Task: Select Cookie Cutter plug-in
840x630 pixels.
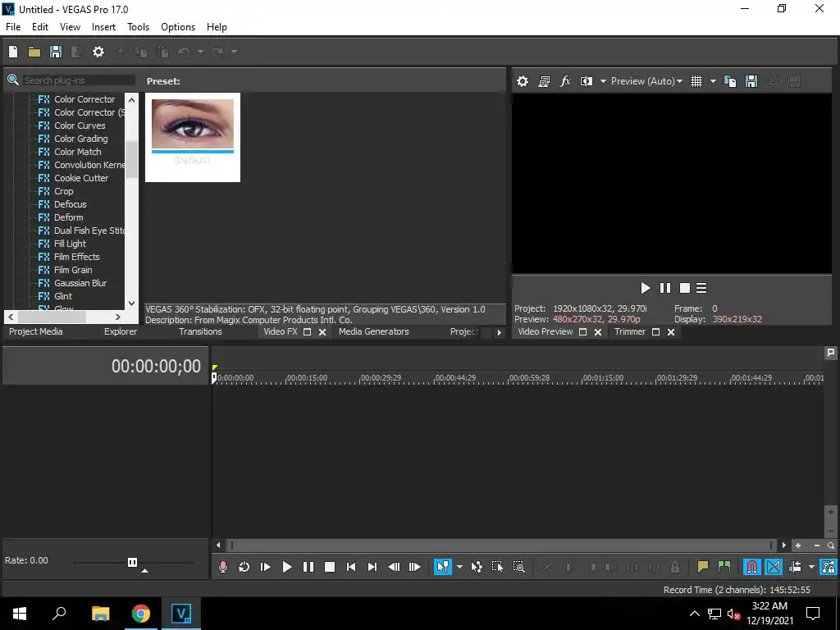Action: (x=81, y=178)
